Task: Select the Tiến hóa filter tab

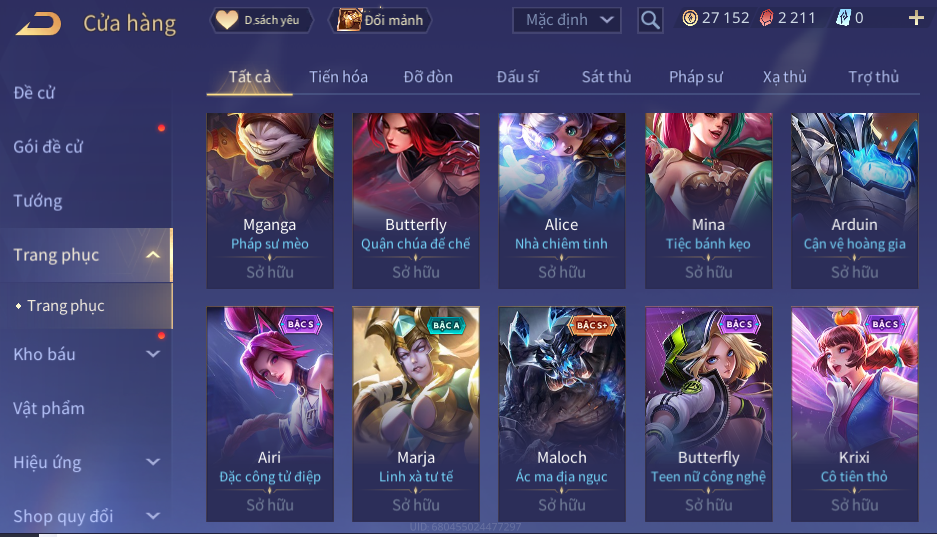Action: (x=338, y=77)
